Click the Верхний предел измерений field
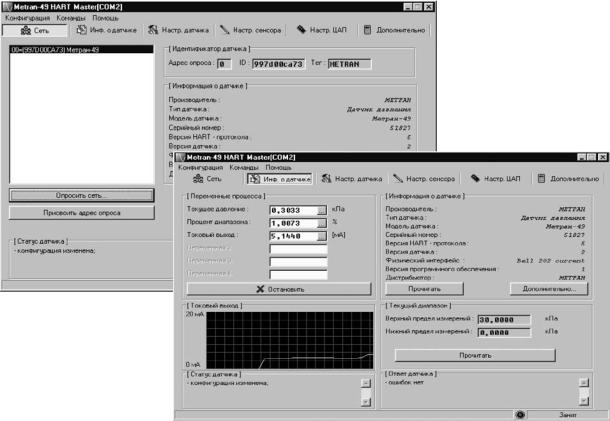The image size is (610, 421). pyautogui.click(x=504, y=320)
